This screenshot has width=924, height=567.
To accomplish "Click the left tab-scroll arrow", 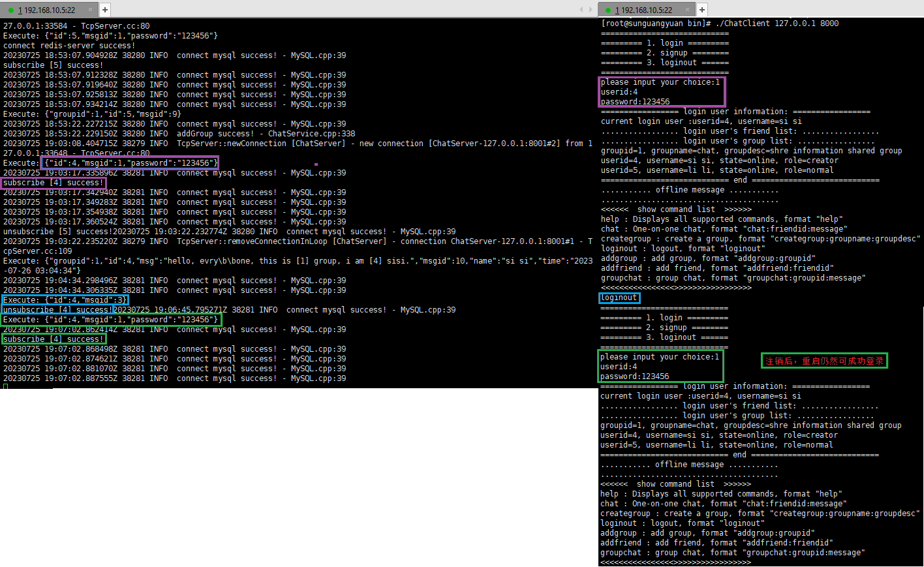I will click(x=581, y=10).
